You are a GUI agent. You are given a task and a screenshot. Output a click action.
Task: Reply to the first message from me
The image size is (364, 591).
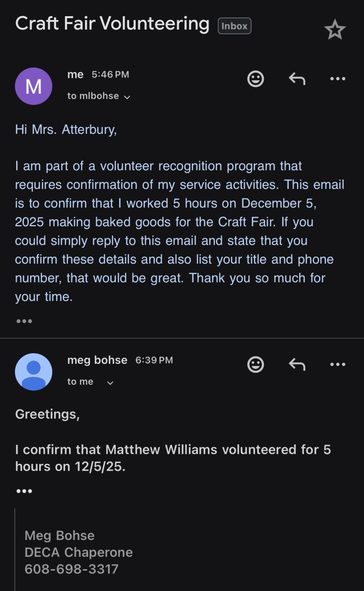[x=297, y=79]
